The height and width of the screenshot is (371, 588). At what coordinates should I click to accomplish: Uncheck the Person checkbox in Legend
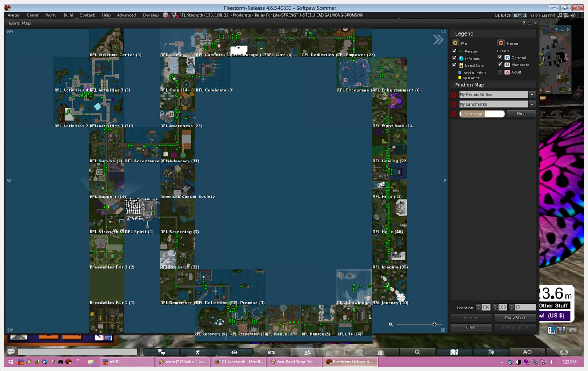click(454, 51)
